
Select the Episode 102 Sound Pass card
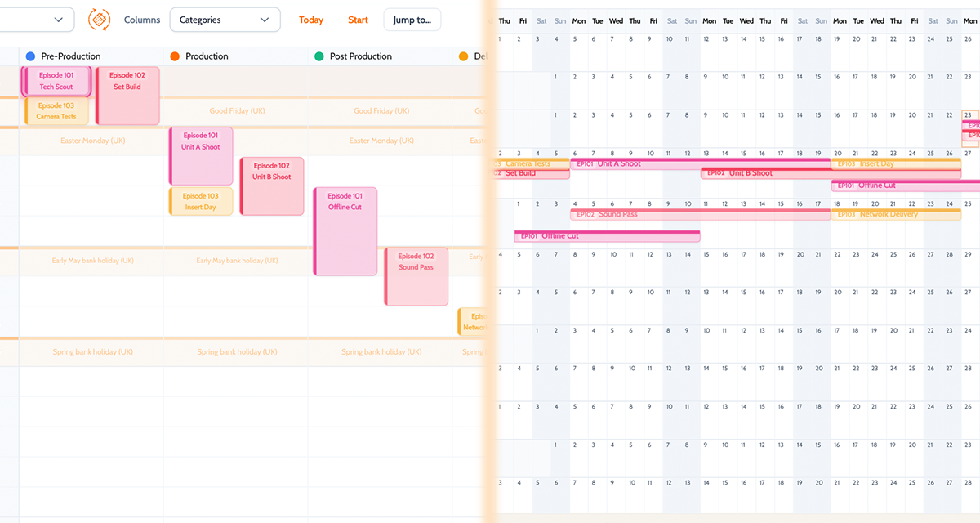(416, 276)
